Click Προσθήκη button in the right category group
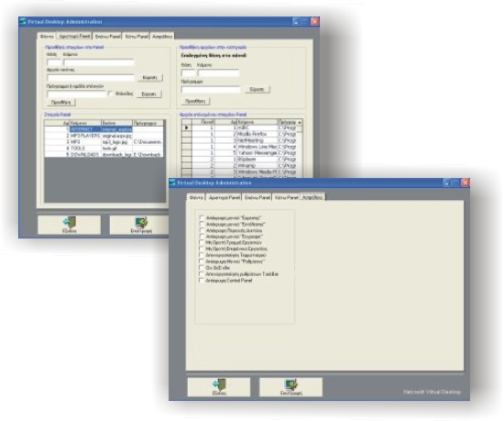The height and width of the screenshot is (421, 504). pyautogui.click(x=195, y=101)
